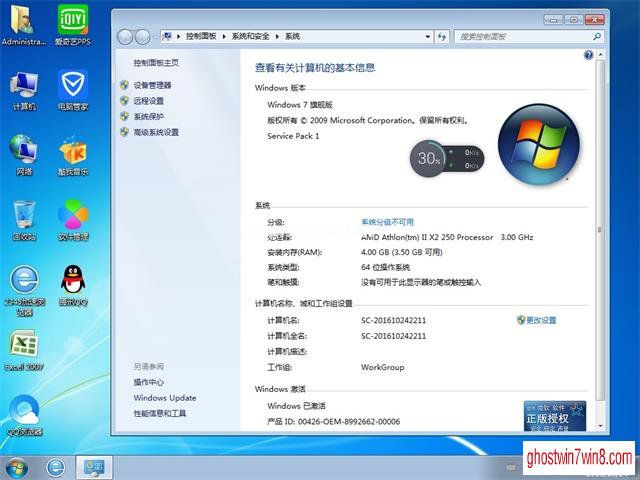The width and height of the screenshot is (640, 480).
Task: Refresh the address bar location
Action: [442, 37]
